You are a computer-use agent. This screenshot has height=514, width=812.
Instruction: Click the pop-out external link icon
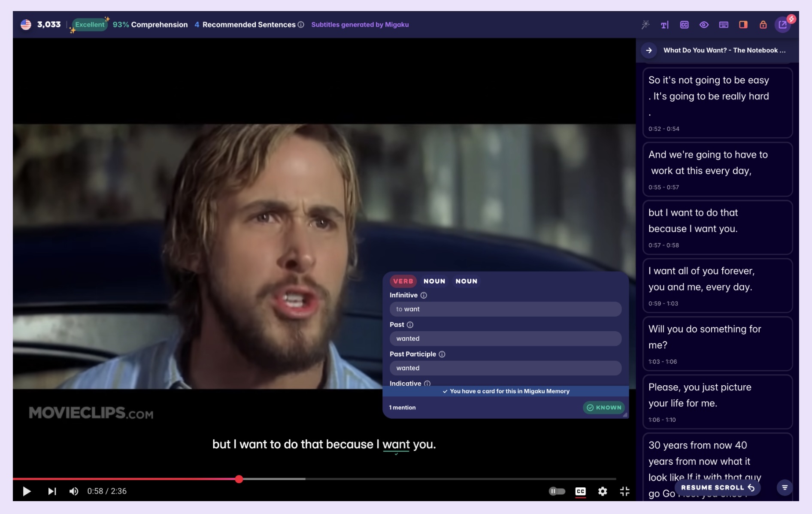(x=782, y=25)
